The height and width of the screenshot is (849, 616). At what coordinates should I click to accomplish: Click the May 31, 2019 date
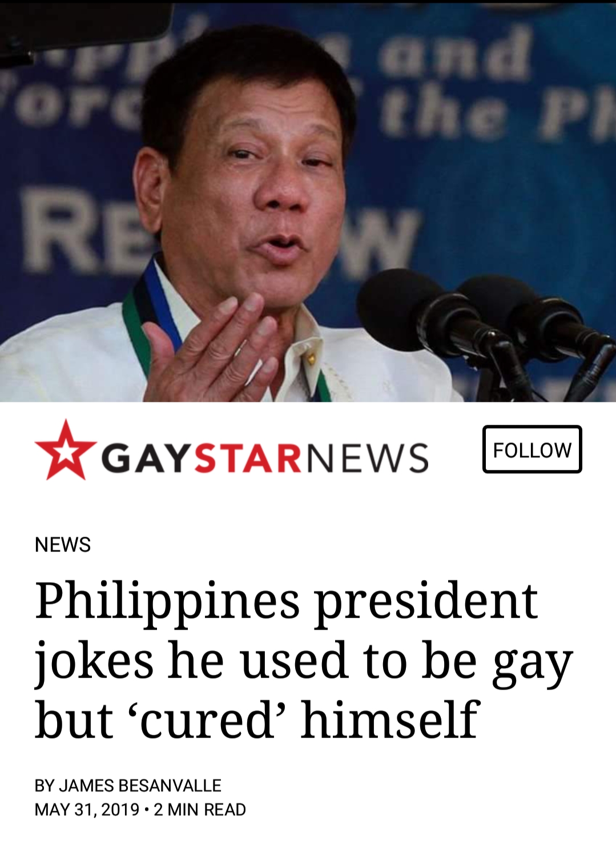[87, 810]
